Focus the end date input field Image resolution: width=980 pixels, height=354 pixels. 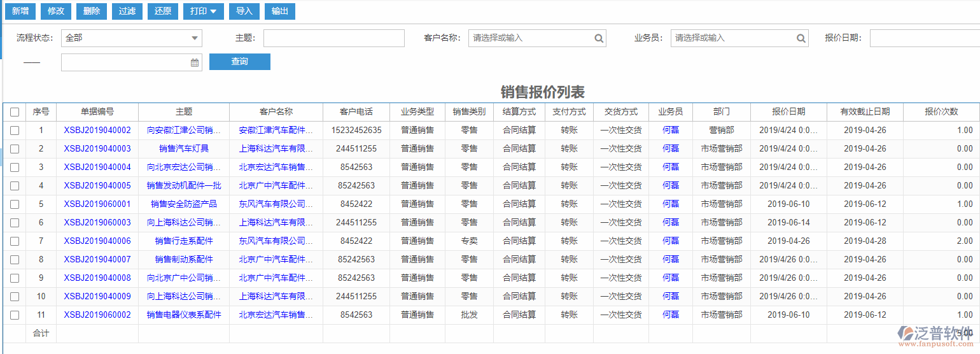(x=132, y=62)
